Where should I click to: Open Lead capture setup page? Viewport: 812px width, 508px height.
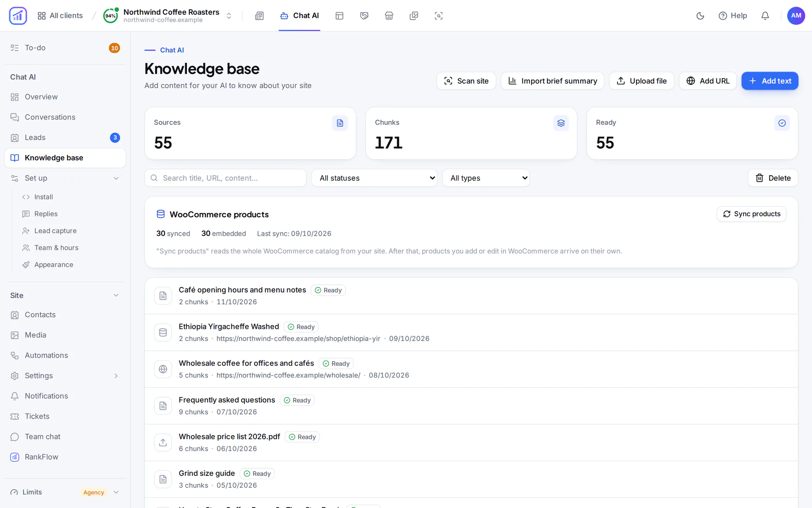(55, 231)
